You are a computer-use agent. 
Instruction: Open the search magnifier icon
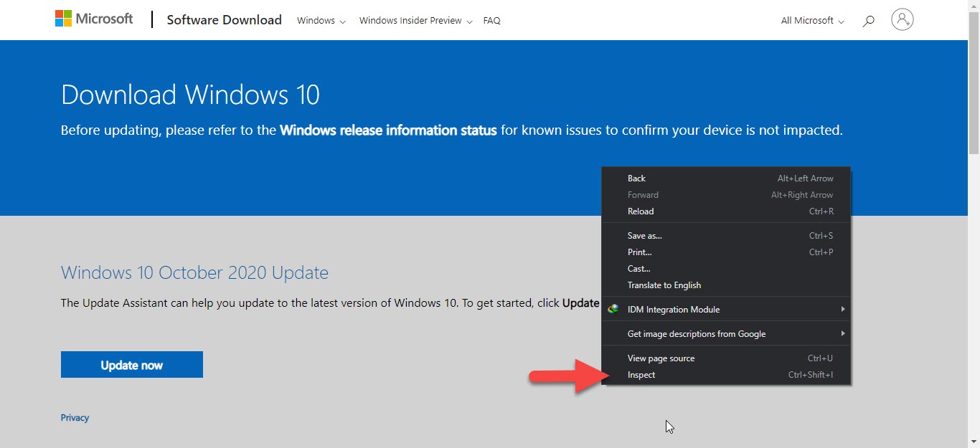[x=868, y=21]
